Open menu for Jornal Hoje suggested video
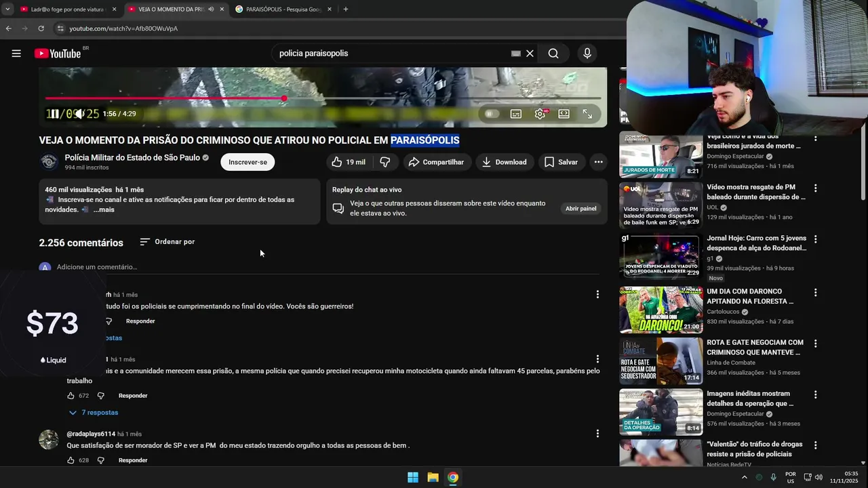The image size is (868, 488). click(815, 239)
